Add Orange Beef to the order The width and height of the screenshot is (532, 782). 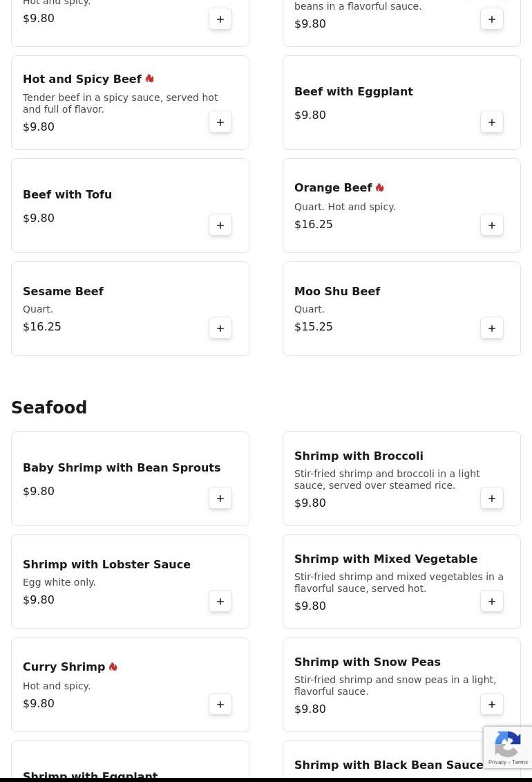pyautogui.click(x=492, y=225)
